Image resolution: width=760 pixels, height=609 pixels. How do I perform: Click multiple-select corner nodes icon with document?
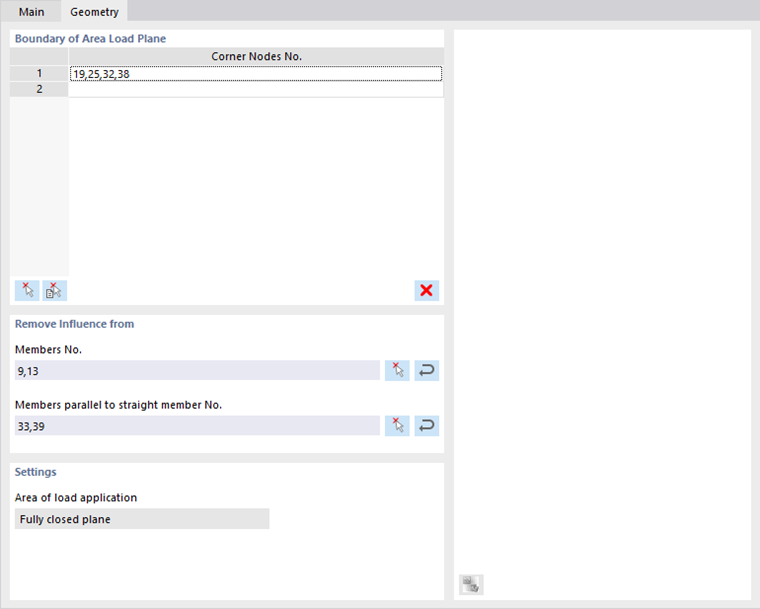tap(54, 290)
